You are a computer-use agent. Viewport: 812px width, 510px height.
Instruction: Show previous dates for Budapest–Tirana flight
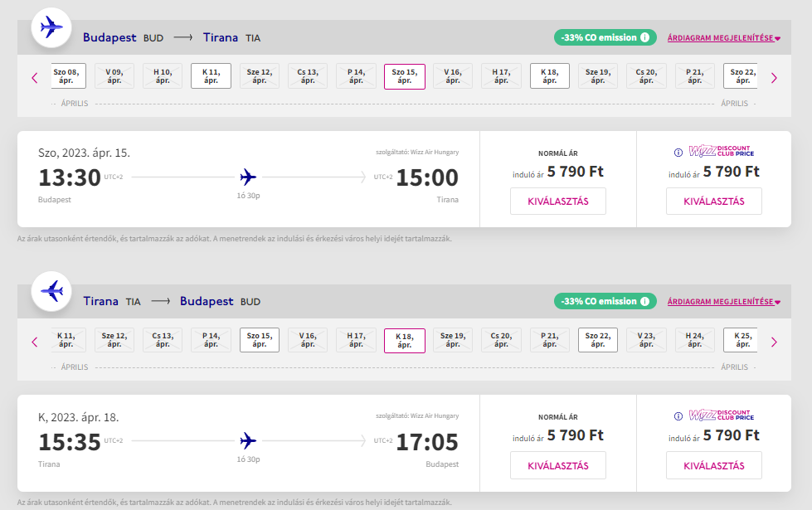35,78
